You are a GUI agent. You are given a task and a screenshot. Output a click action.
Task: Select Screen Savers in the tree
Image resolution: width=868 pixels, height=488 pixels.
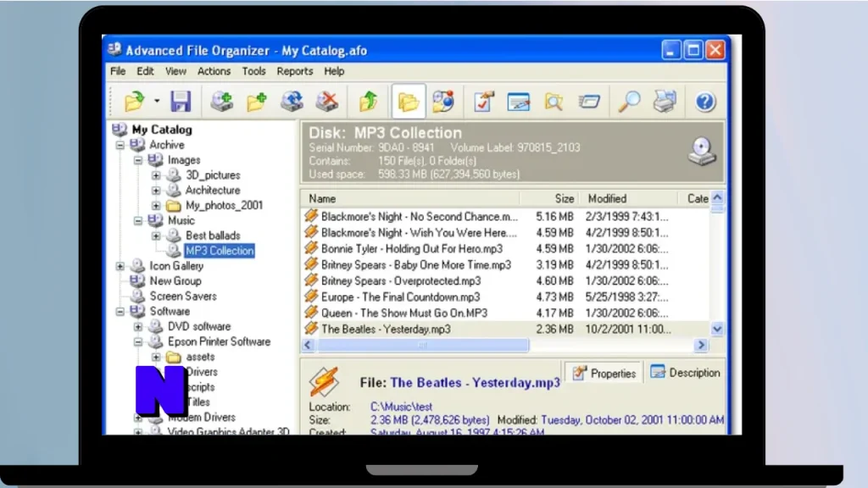pos(183,296)
